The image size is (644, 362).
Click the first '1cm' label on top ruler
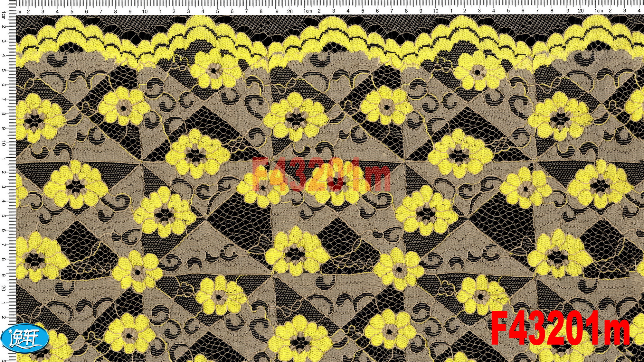(308, 11)
